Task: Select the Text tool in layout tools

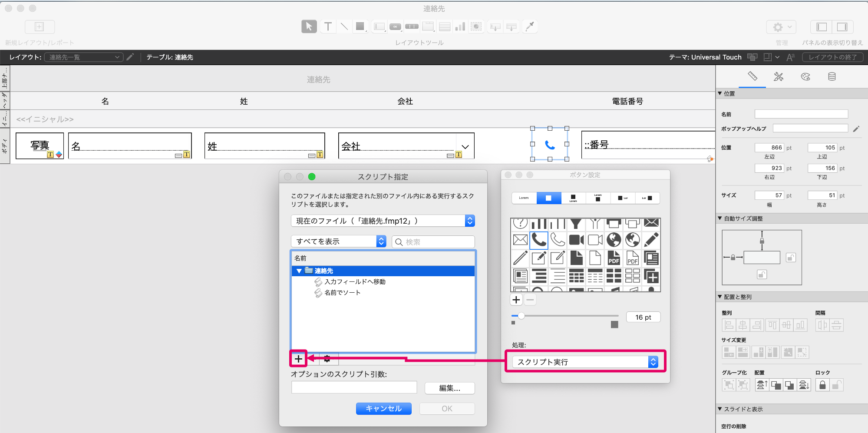Action: 328,26
